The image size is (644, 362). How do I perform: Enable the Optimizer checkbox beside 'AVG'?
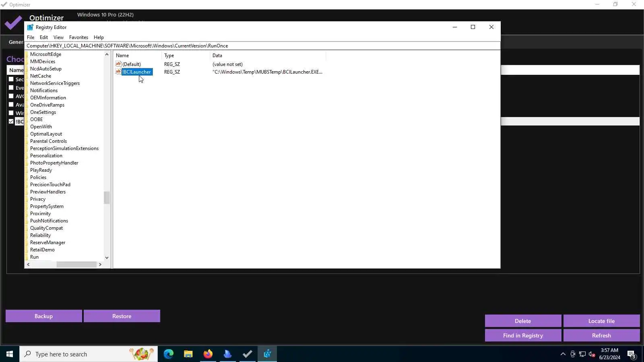(11, 96)
